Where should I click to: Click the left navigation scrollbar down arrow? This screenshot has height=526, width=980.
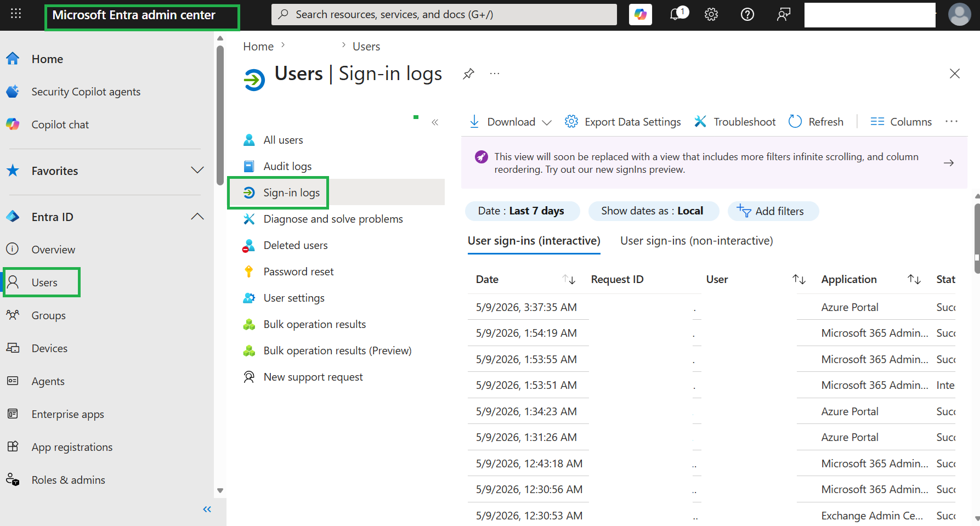tap(220, 491)
